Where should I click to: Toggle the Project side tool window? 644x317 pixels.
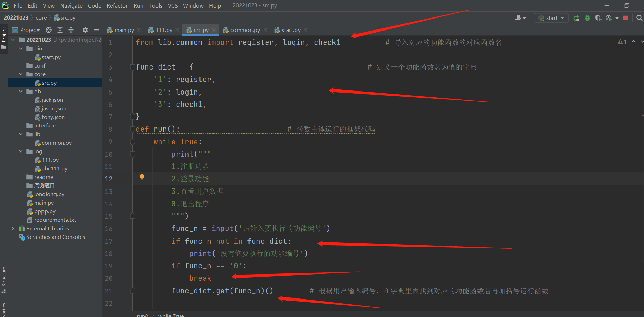coord(4,38)
